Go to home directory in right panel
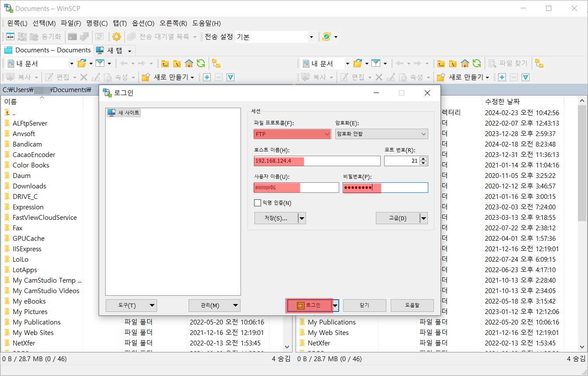 [x=465, y=64]
